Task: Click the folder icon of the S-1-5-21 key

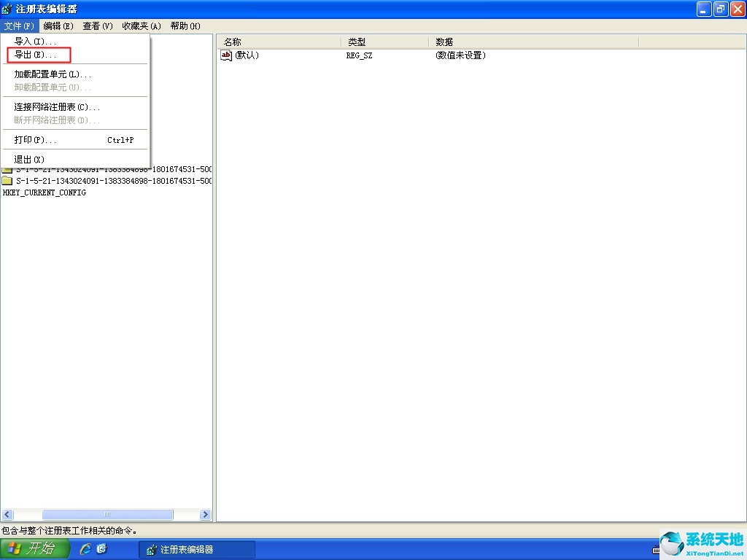Action: click(7, 181)
